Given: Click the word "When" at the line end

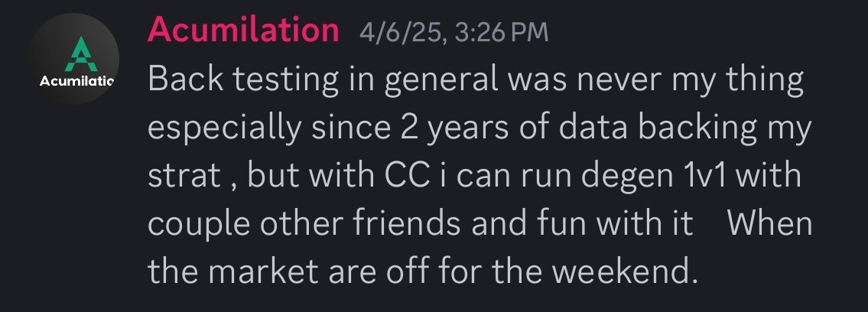Looking at the screenshot, I should pyautogui.click(x=770, y=224).
